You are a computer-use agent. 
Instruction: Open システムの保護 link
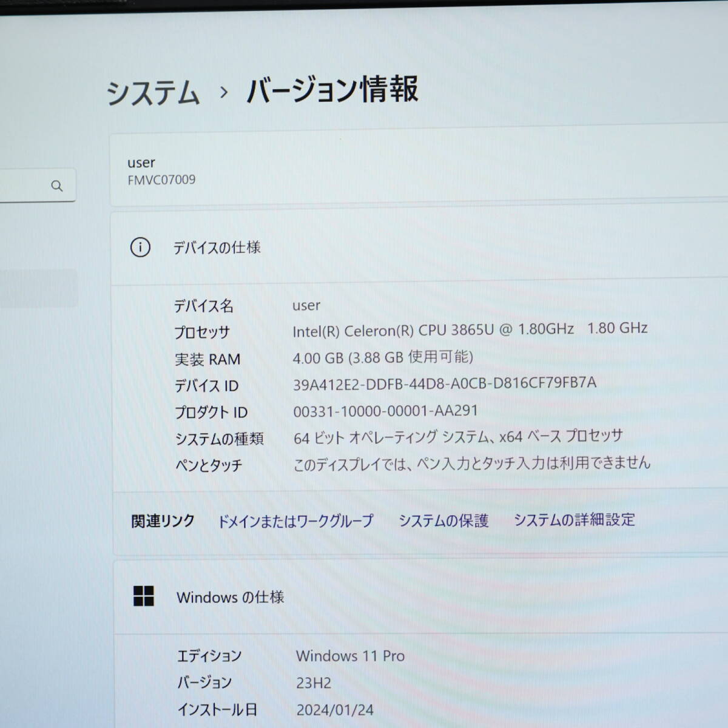click(x=443, y=521)
